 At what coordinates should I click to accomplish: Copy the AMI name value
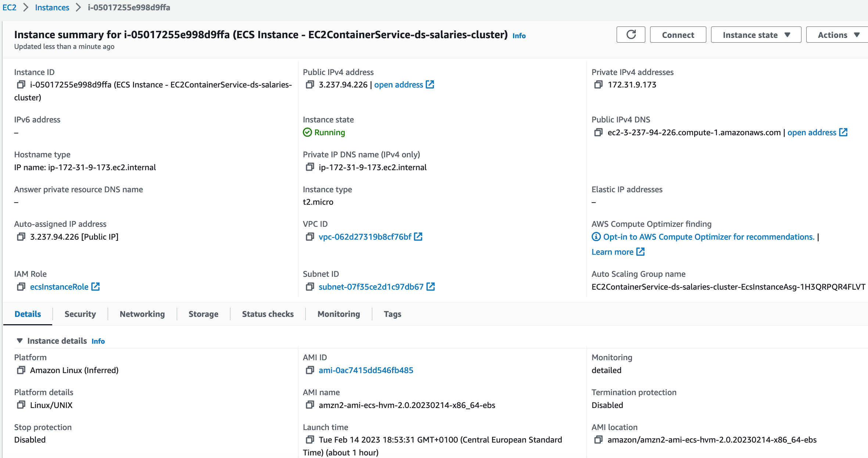pyautogui.click(x=310, y=405)
